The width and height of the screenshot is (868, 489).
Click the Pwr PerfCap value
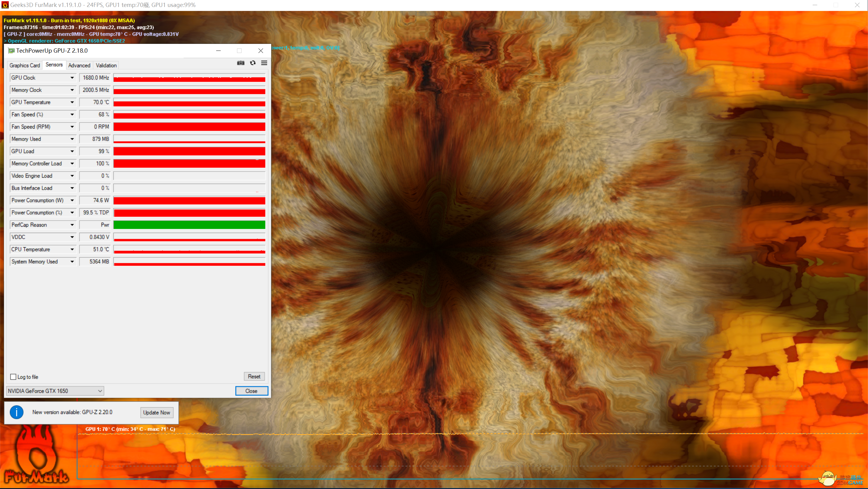(95, 225)
